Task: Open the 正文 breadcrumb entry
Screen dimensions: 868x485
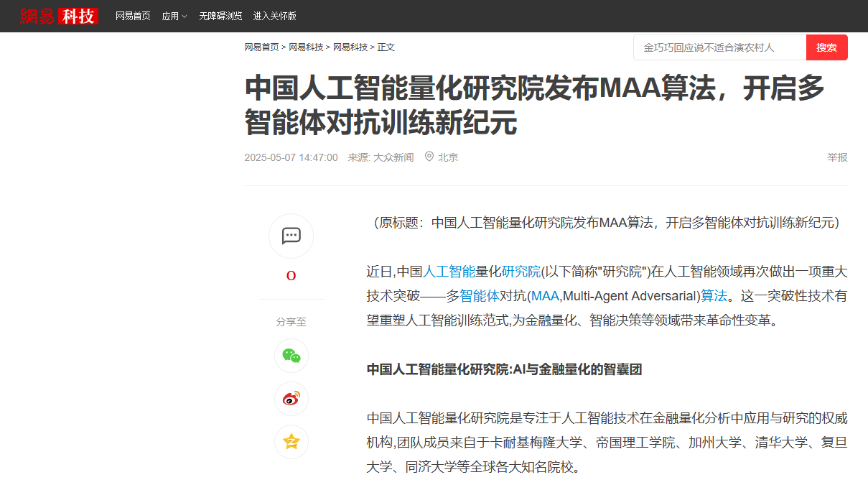Action: point(386,47)
